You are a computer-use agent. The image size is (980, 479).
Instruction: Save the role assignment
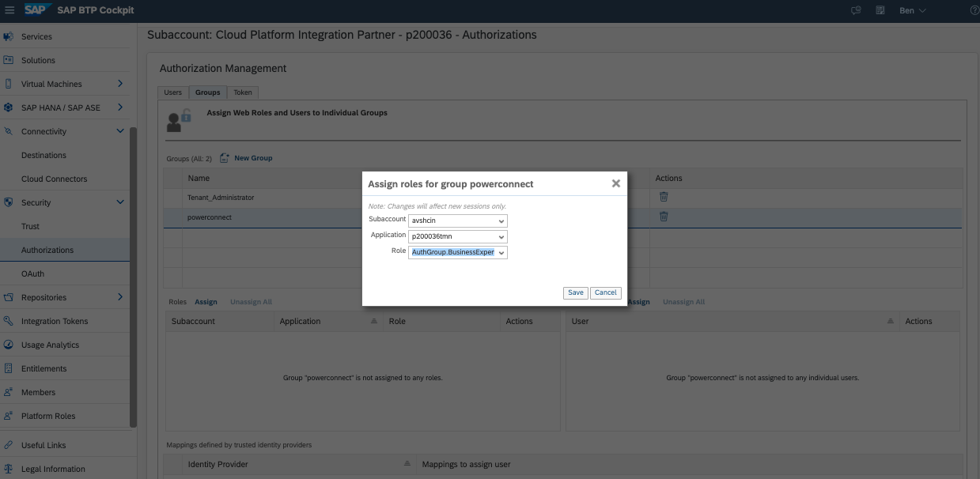click(x=575, y=292)
